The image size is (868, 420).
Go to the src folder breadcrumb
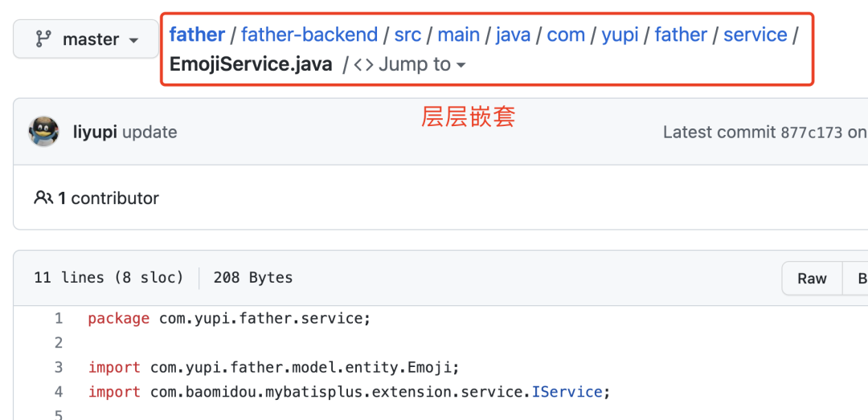(407, 35)
